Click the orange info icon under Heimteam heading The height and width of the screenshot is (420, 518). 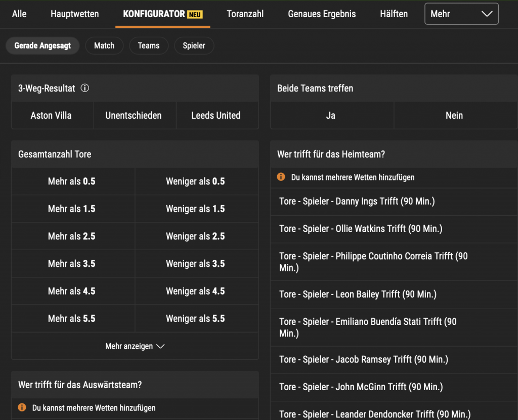pos(281,177)
